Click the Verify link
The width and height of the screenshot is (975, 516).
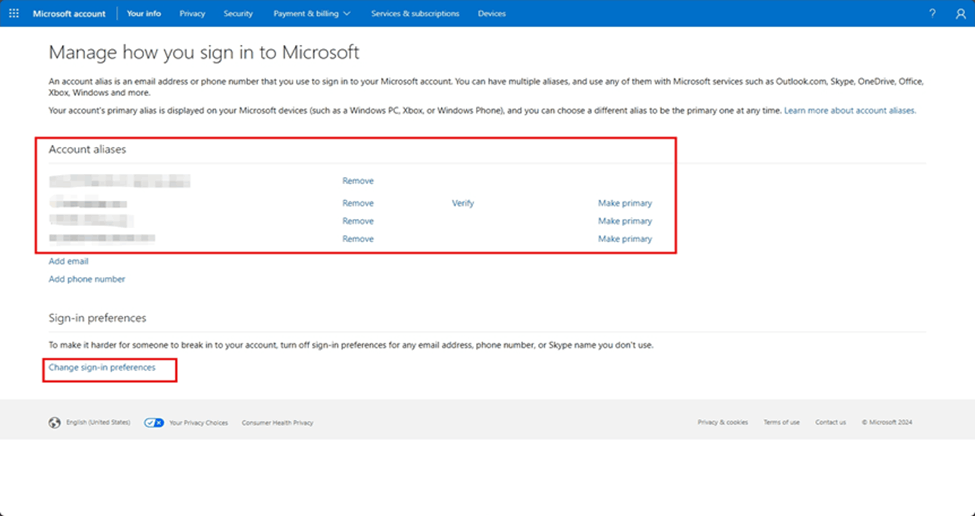463,203
